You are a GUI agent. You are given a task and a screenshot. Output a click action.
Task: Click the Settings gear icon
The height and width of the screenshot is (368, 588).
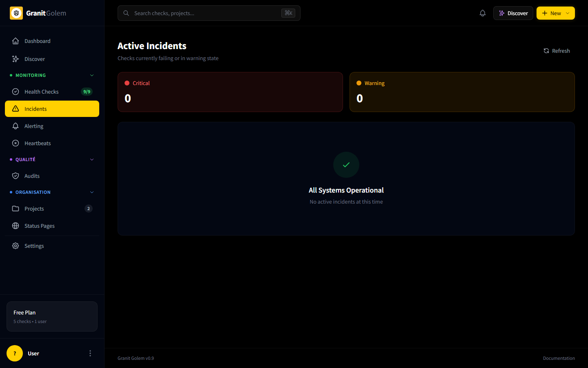16,246
